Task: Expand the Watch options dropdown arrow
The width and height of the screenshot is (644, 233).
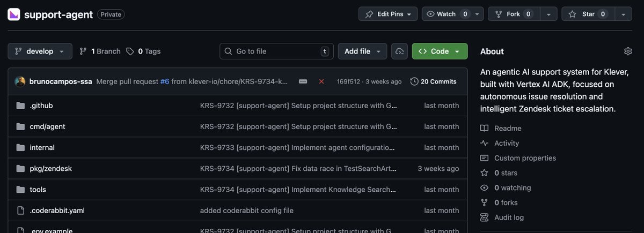Action: [478, 14]
